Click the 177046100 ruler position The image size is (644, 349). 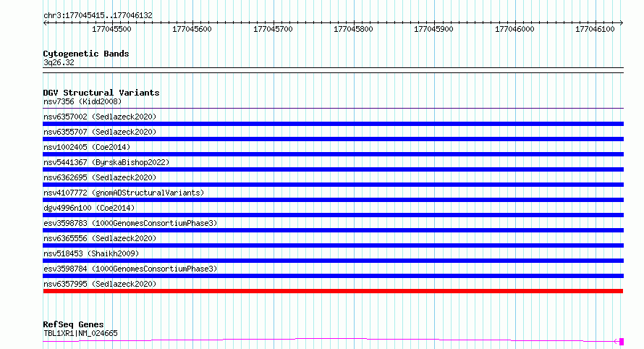[595, 29]
